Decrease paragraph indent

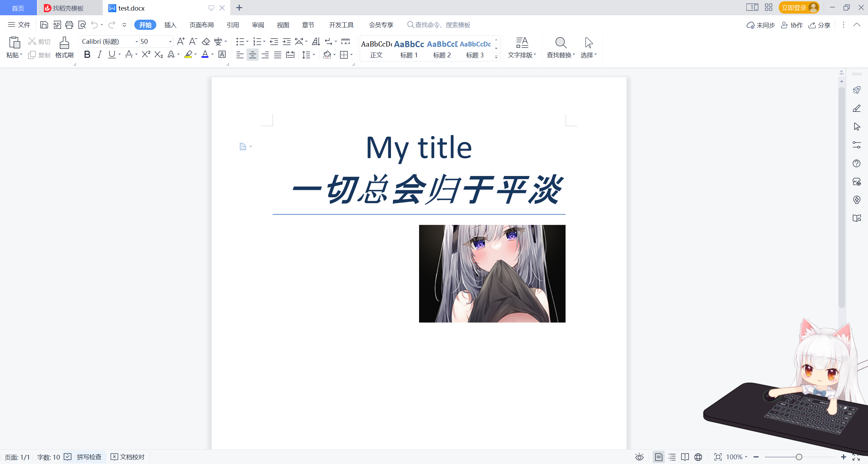(x=274, y=41)
